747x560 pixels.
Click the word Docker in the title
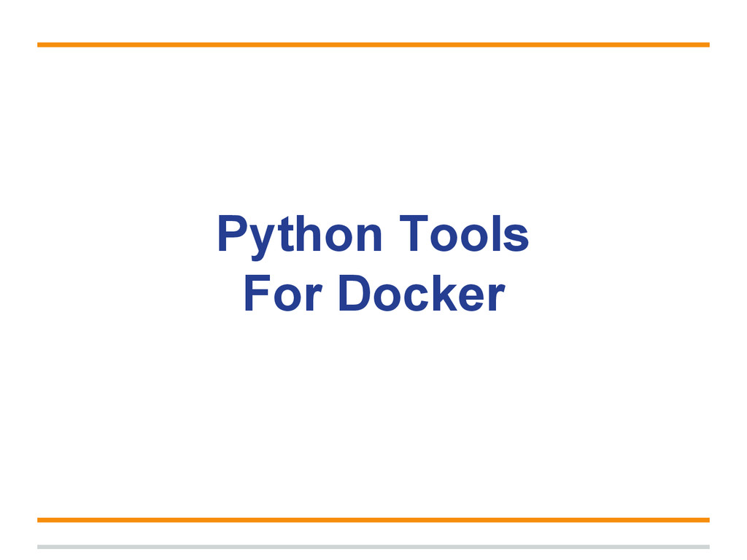click(x=422, y=292)
